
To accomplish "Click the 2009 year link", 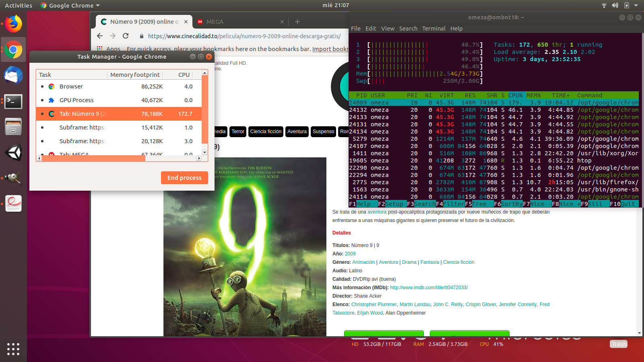I will tap(350, 254).
